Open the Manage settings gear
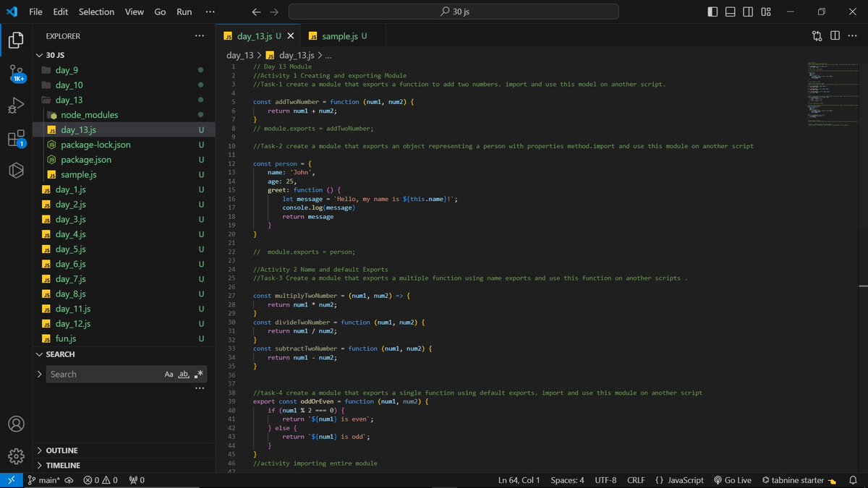868x488 pixels. tap(15, 456)
